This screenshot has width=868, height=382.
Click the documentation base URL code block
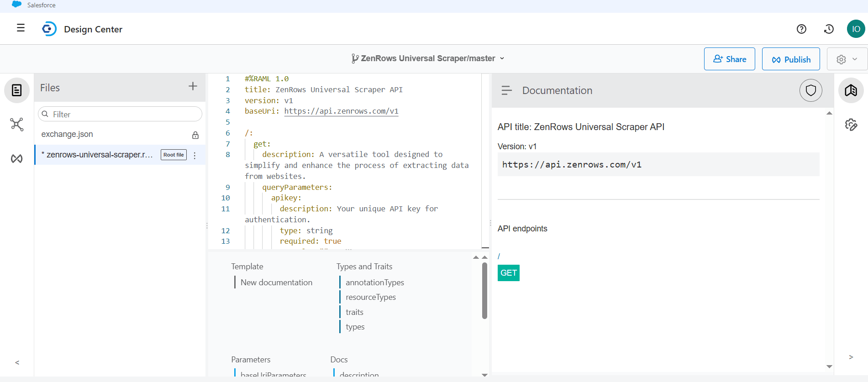coord(658,164)
